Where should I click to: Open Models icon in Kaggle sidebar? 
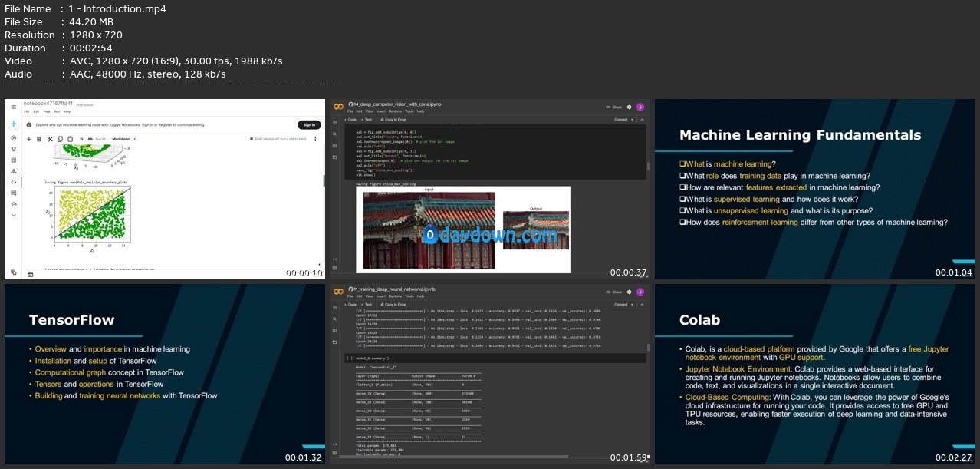(13, 171)
